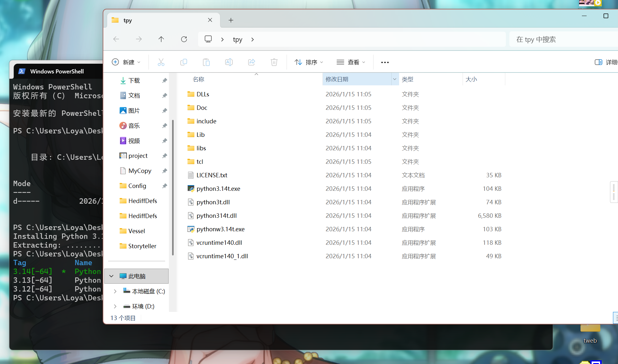Click the Paste icon
Viewport: 618px width, 364px height.
[x=206, y=62]
